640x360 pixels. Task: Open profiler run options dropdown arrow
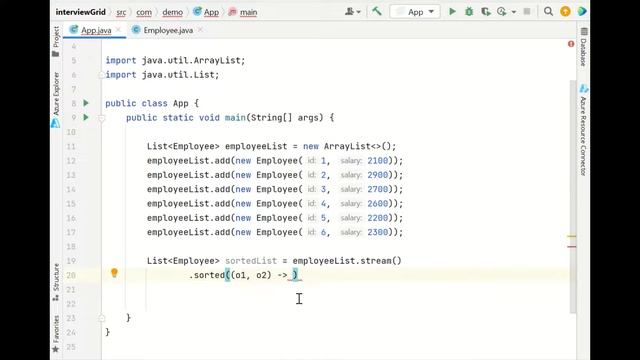[x=513, y=12]
